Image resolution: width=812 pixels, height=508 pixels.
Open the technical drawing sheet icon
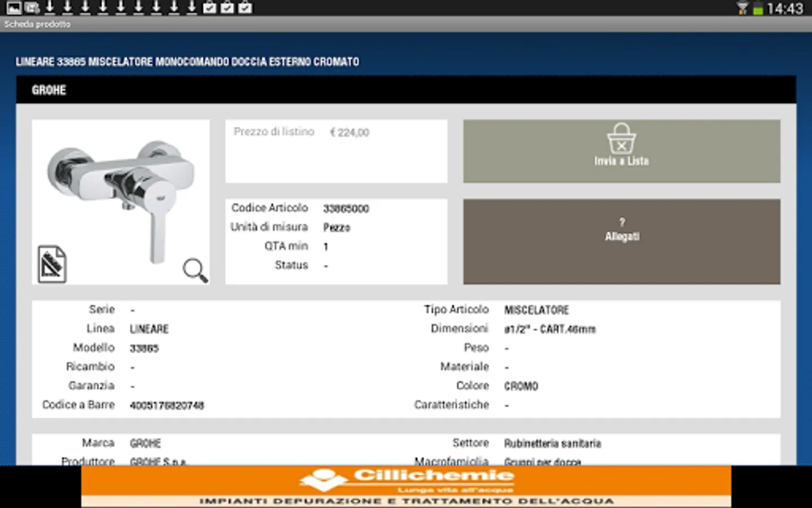(52, 264)
